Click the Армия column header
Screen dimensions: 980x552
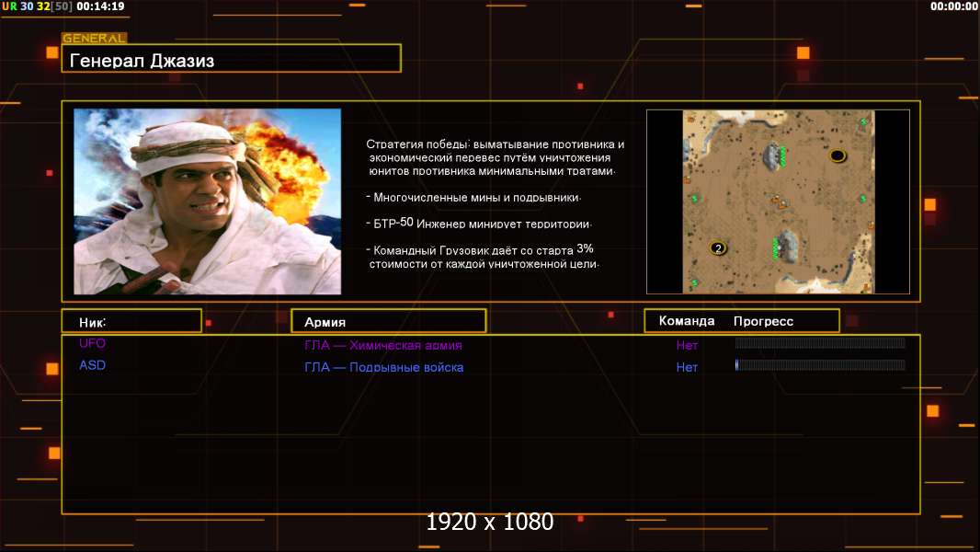coord(387,322)
